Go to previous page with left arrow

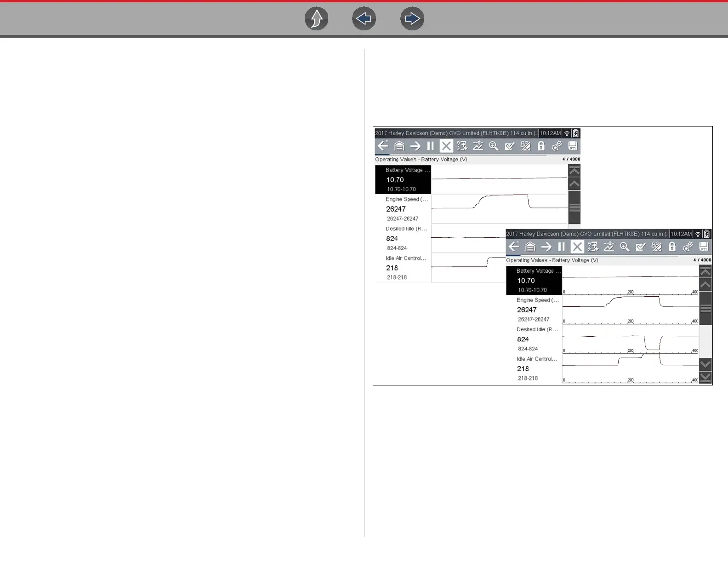tap(364, 19)
